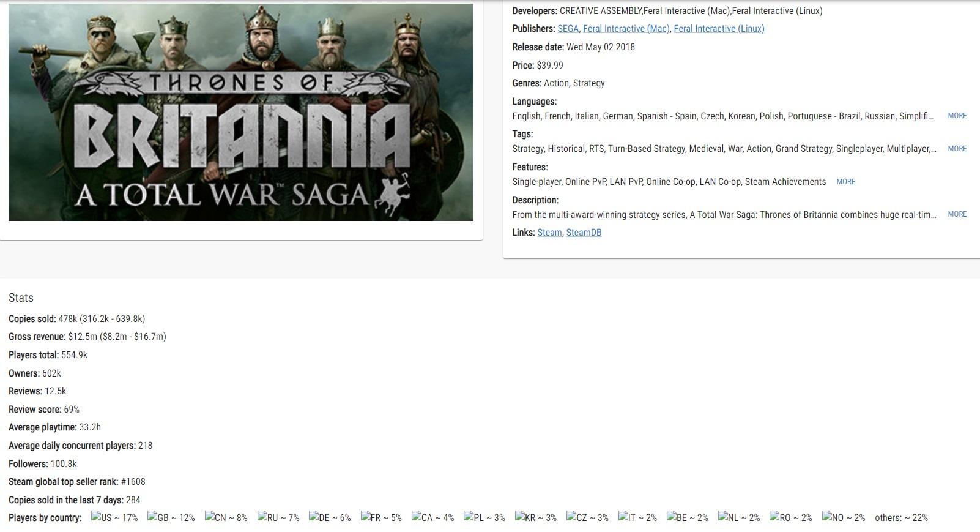Select the price $39.99 text

tap(550, 66)
